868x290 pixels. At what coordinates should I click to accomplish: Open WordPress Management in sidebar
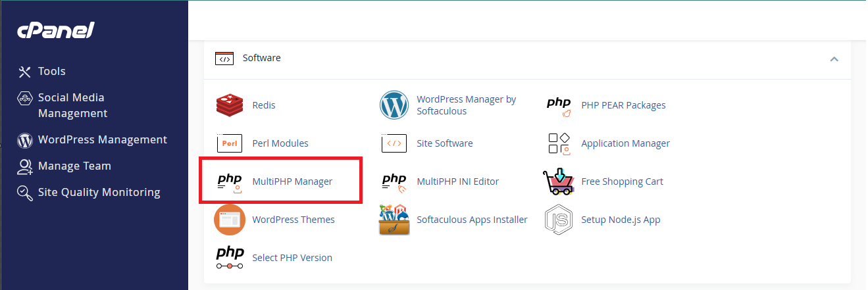(x=103, y=139)
